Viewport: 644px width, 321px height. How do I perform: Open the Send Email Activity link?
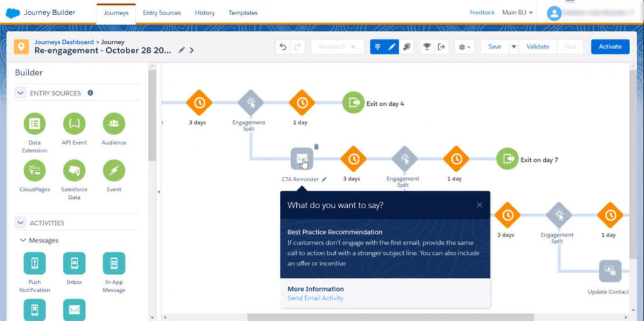315,298
